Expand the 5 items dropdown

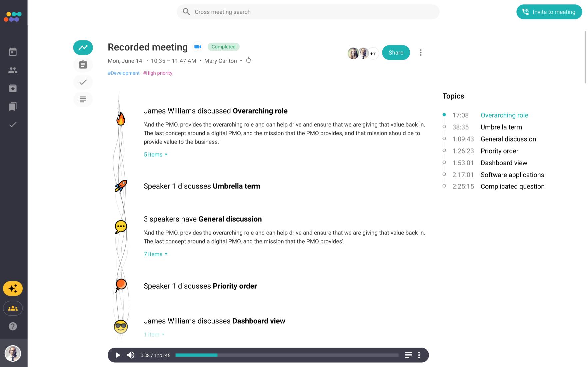(155, 155)
